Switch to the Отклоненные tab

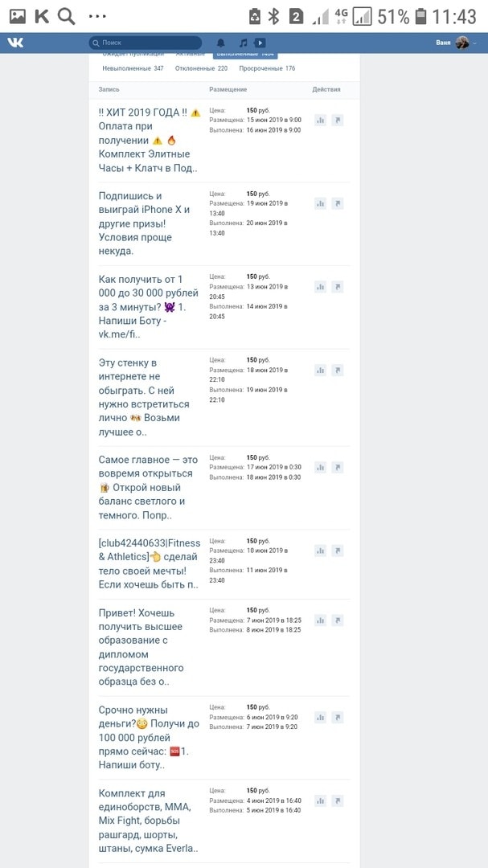[x=201, y=68]
